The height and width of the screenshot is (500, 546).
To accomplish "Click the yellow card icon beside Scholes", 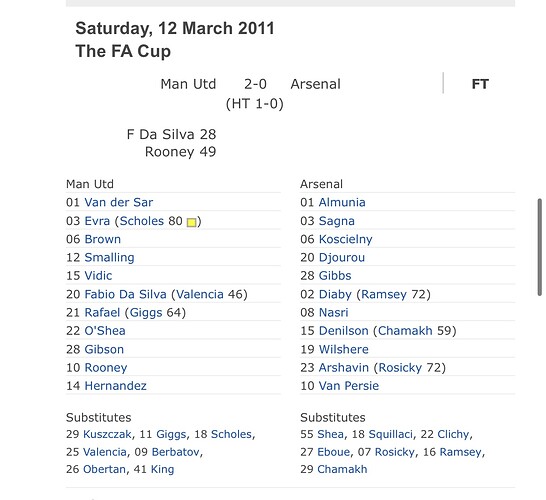I will pyautogui.click(x=192, y=222).
